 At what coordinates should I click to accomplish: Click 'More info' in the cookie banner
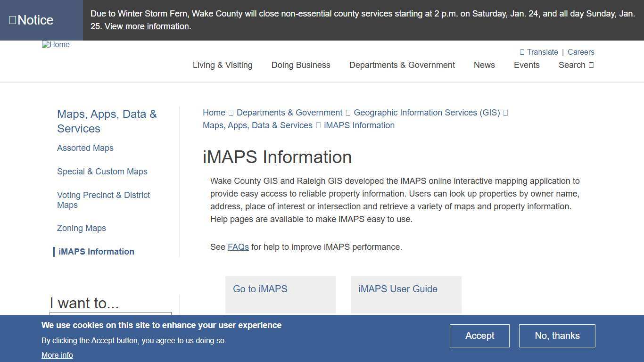(57, 355)
